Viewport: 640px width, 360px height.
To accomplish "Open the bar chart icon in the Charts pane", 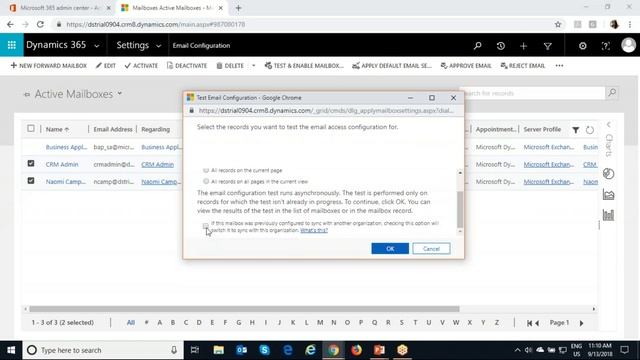I will [x=608, y=215].
